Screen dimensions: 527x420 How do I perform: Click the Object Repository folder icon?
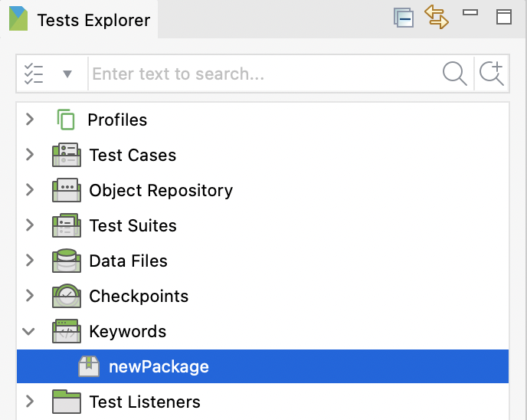pyautogui.click(x=67, y=190)
